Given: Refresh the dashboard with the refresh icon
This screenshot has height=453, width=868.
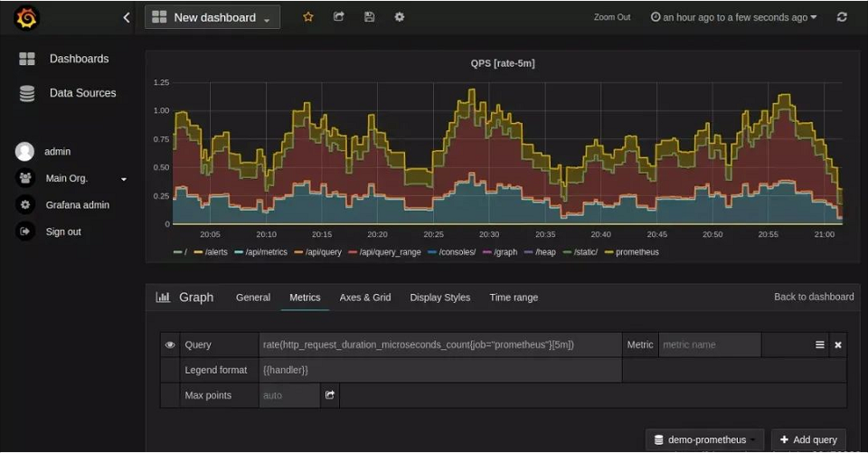Looking at the screenshot, I should [x=842, y=17].
